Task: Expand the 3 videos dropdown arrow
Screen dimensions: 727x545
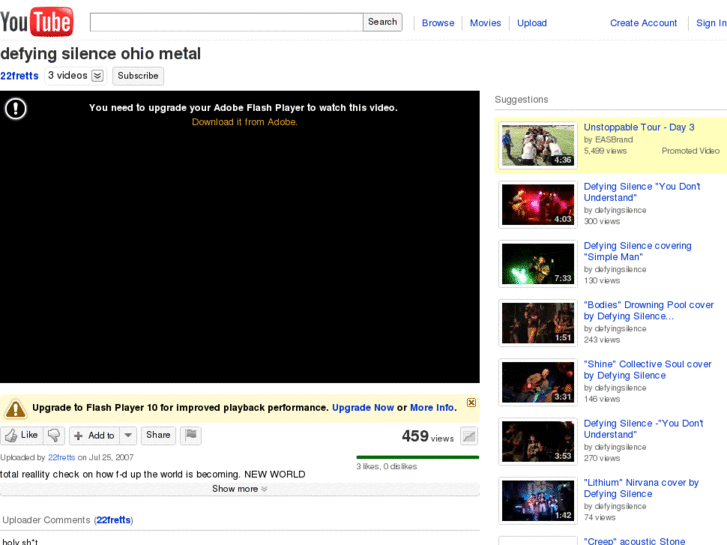Action: pos(97,76)
